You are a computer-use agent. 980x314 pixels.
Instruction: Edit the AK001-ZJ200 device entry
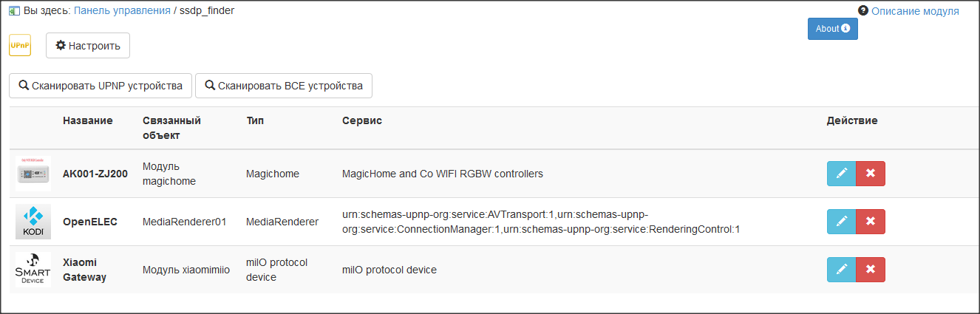[x=841, y=174]
